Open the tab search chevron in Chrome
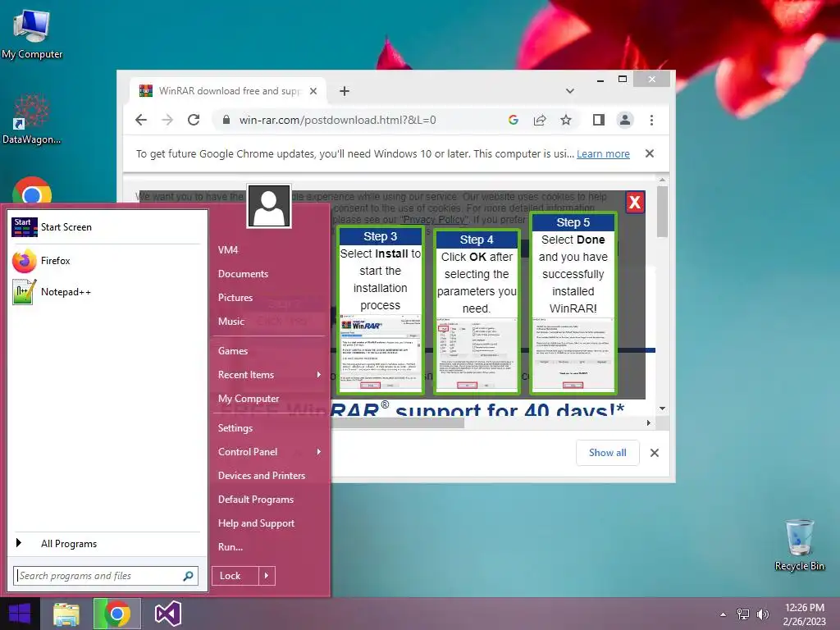Screen dimensions: 840x630 pyautogui.click(x=570, y=91)
